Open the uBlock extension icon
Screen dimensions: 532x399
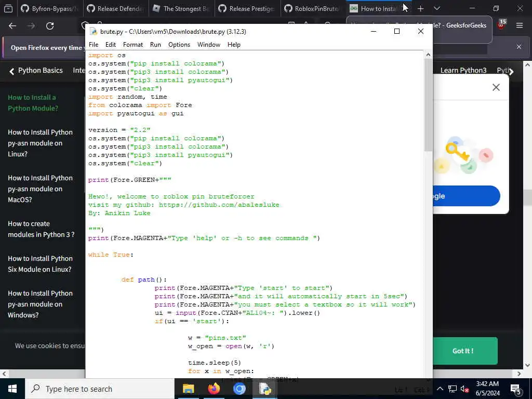pyautogui.click(x=501, y=25)
